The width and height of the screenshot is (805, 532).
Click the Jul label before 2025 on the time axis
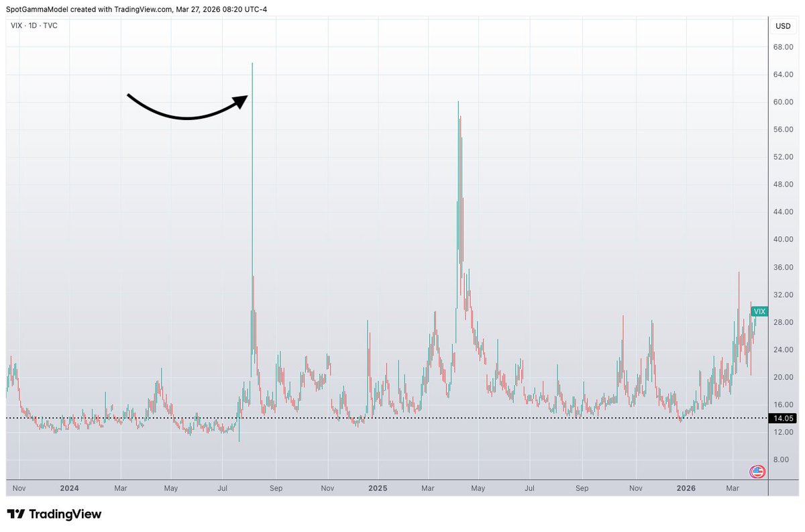coord(221,488)
